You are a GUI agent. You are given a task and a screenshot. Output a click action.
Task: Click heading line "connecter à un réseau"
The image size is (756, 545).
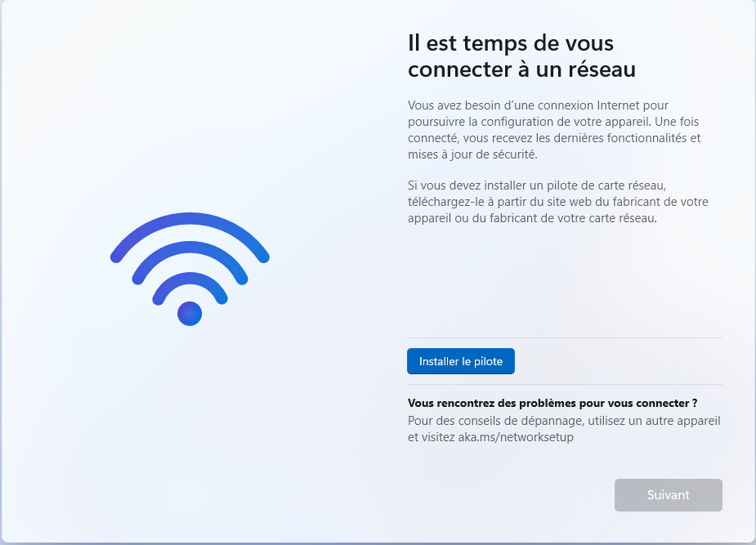click(x=521, y=69)
